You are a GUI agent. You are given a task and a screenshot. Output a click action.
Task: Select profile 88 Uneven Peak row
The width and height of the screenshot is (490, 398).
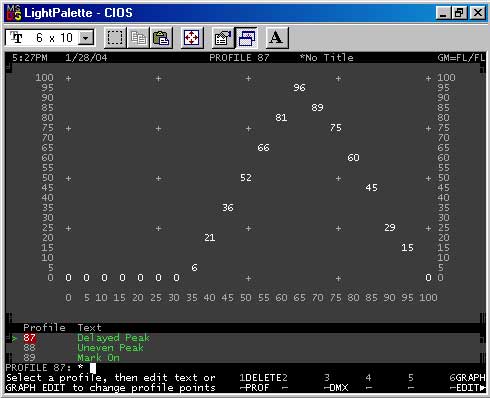pyautogui.click(x=245, y=348)
